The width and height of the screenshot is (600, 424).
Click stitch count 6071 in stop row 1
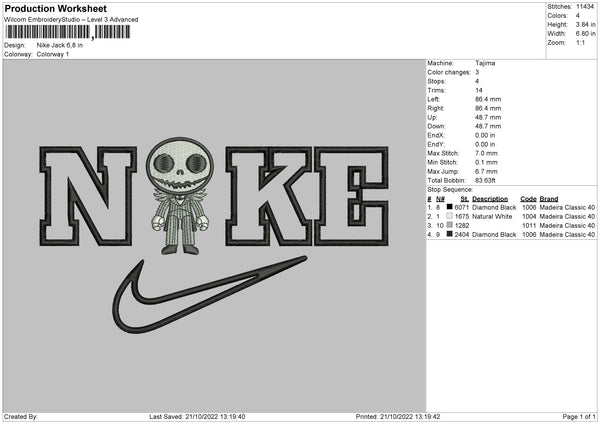[x=461, y=207]
